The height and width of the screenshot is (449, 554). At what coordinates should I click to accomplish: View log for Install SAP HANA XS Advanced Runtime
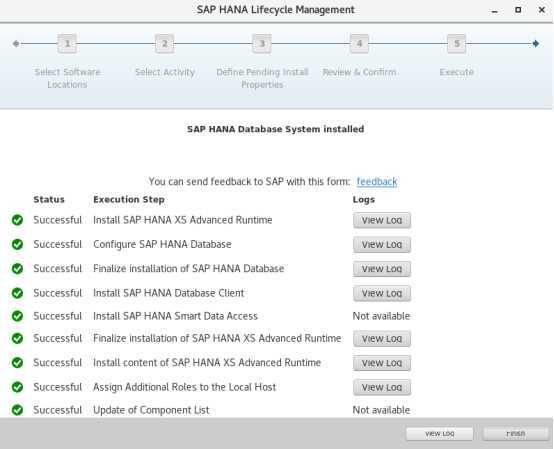(382, 220)
